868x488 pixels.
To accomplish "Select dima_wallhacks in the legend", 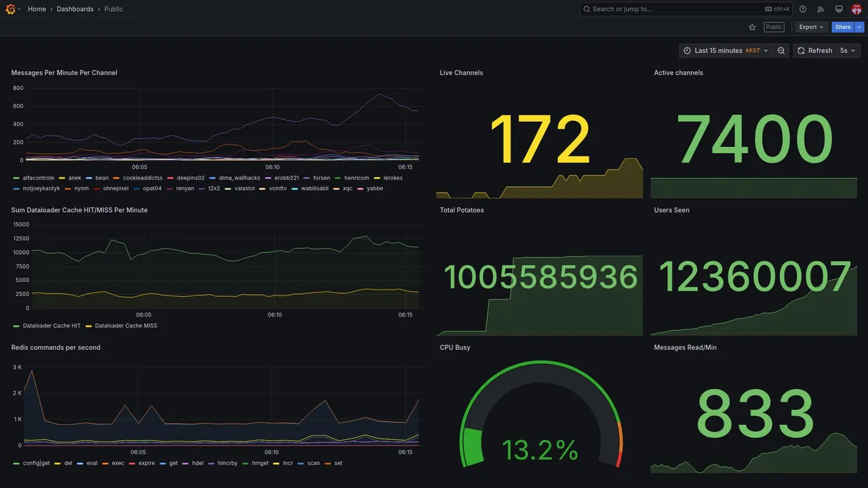I will (239, 178).
